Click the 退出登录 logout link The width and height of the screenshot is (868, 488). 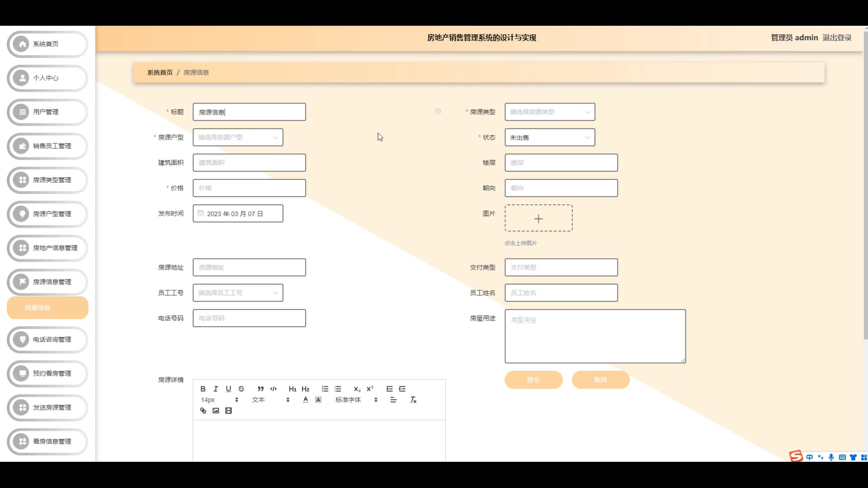837,38
